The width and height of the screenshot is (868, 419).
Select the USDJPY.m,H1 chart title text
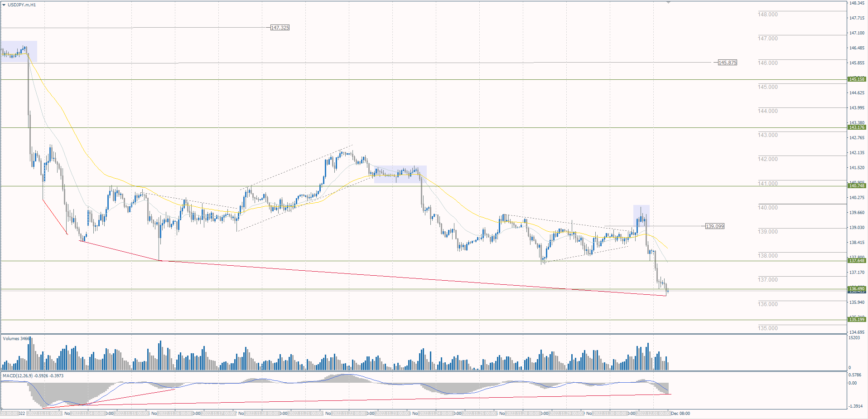pyautogui.click(x=22, y=5)
